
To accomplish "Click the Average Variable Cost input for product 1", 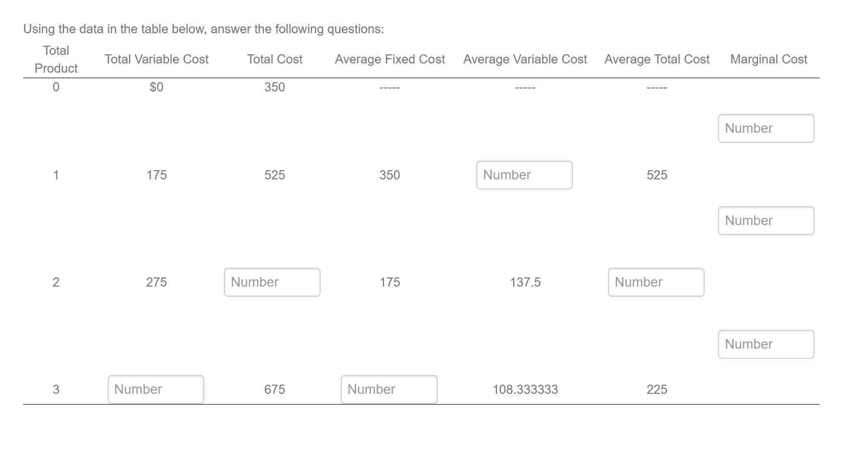I will click(x=524, y=175).
